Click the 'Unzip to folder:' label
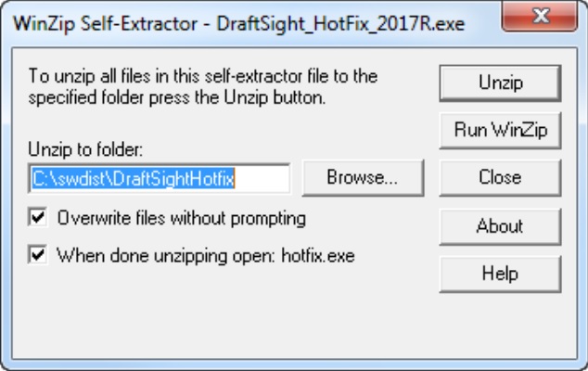The width and height of the screenshot is (588, 371). coord(85,149)
